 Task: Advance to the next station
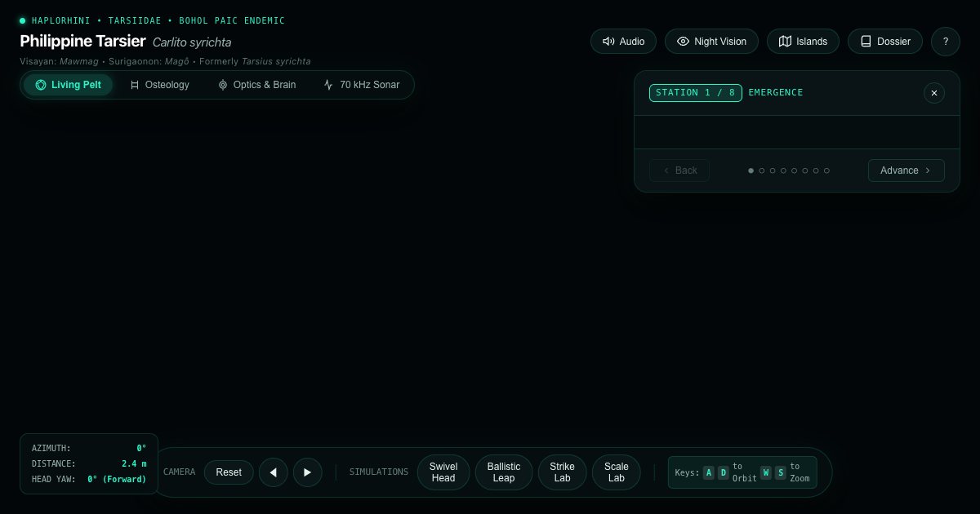(906, 171)
